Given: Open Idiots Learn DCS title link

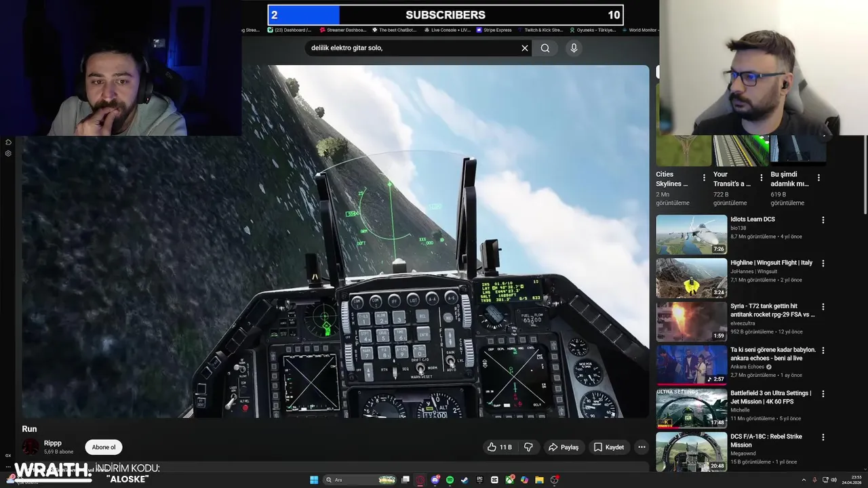Looking at the screenshot, I should pos(752,220).
